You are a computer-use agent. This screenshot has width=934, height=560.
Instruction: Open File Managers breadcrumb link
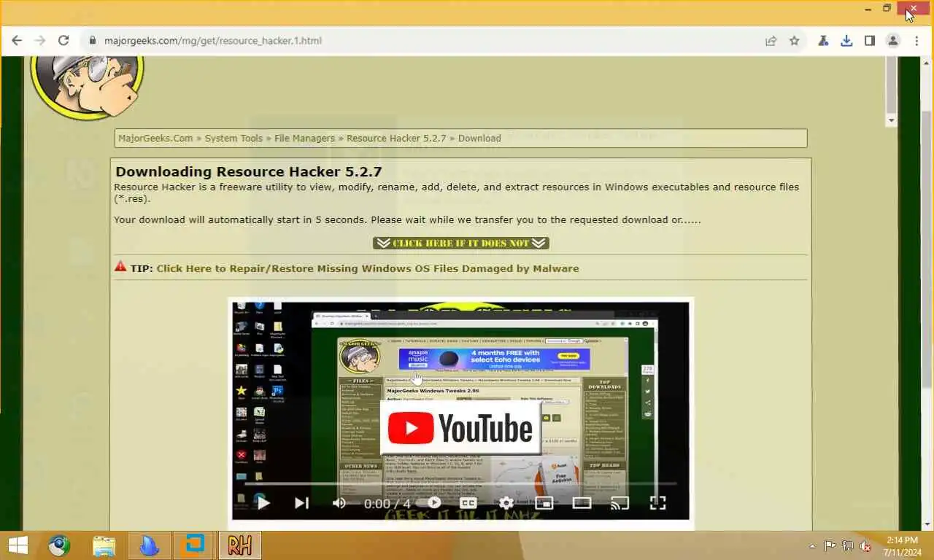pos(304,139)
